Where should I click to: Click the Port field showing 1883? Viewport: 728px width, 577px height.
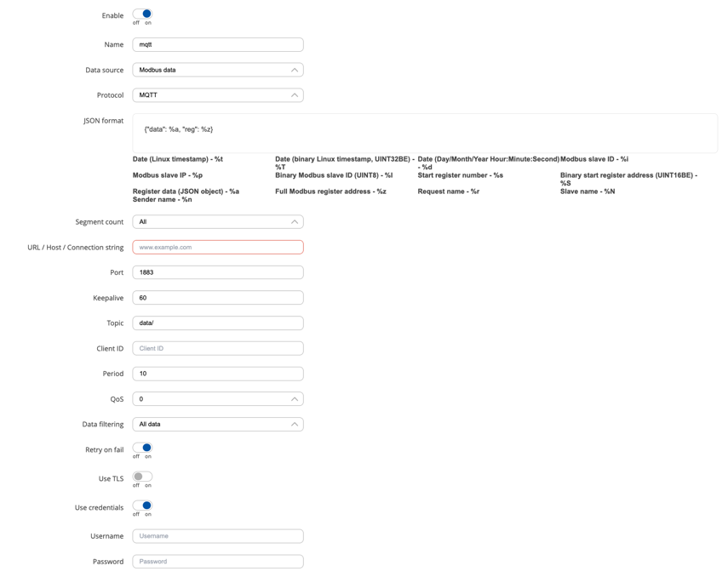coord(217,272)
